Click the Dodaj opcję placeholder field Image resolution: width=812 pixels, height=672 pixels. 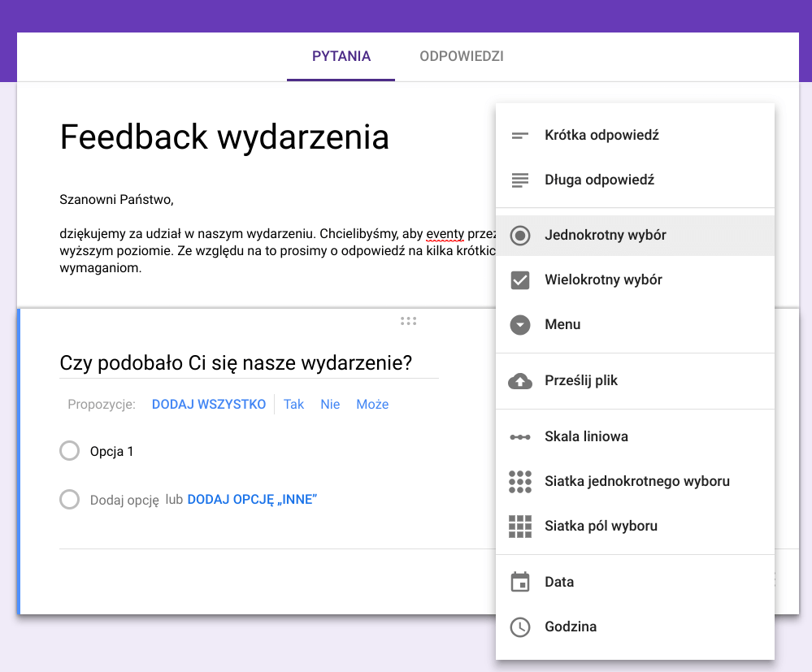(124, 500)
